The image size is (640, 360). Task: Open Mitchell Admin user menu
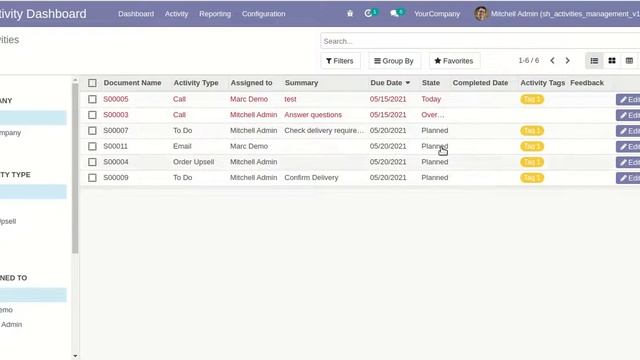tap(557, 13)
